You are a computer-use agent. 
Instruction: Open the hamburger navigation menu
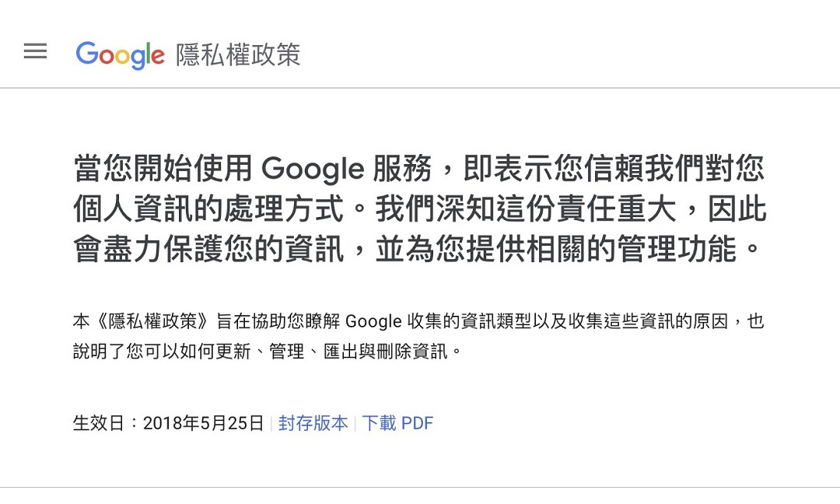pyautogui.click(x=35, y=51)
